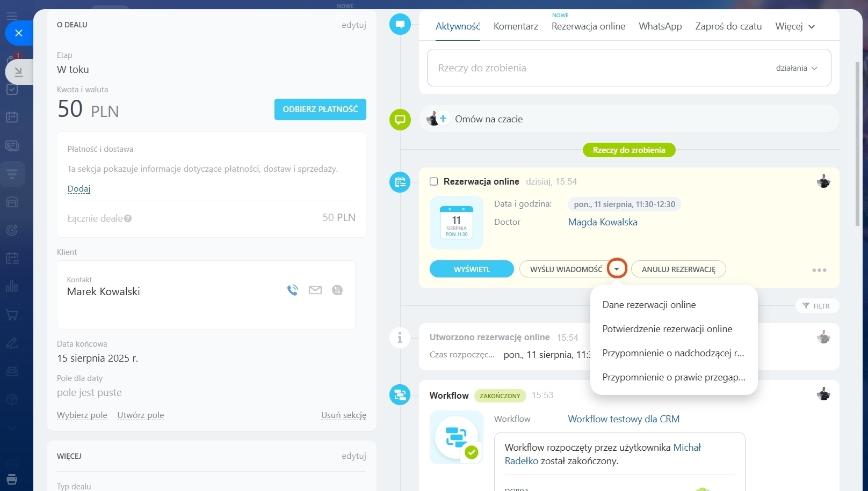Open the three-dots menu on reservation card
This screenshot has height=491, width=868.
(819, 270)
